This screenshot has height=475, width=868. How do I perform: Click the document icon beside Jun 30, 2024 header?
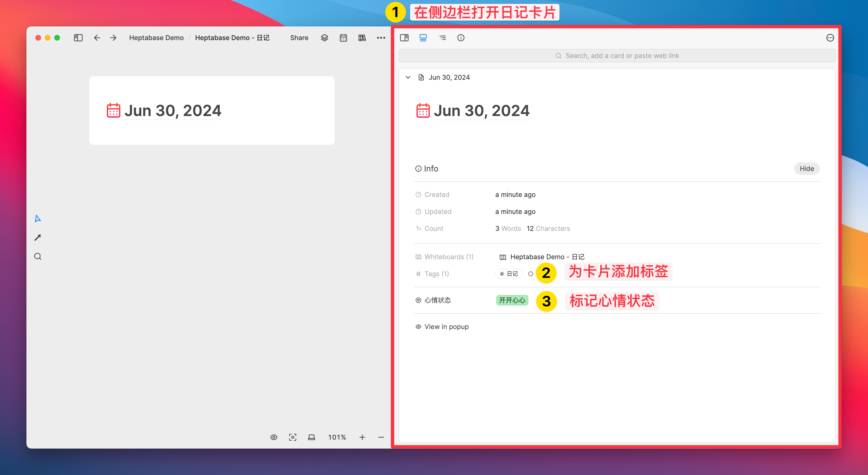pos(421,78)
